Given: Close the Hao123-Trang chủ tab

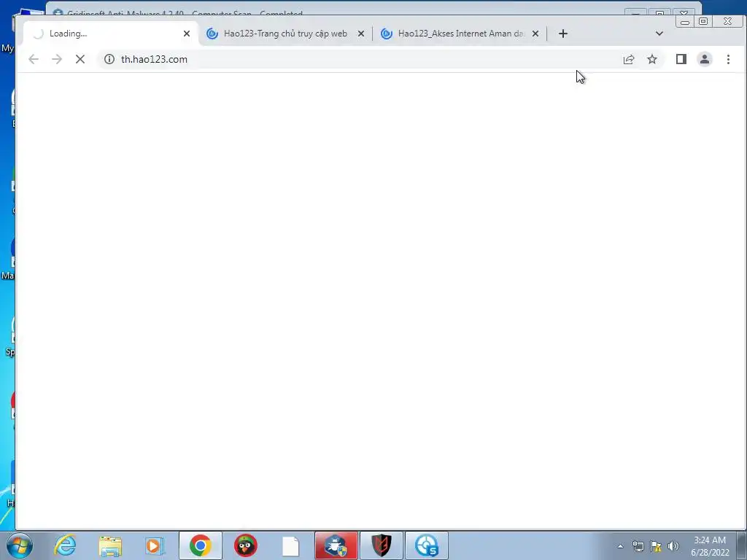Looking at the screenshot, I should [361, 34].
